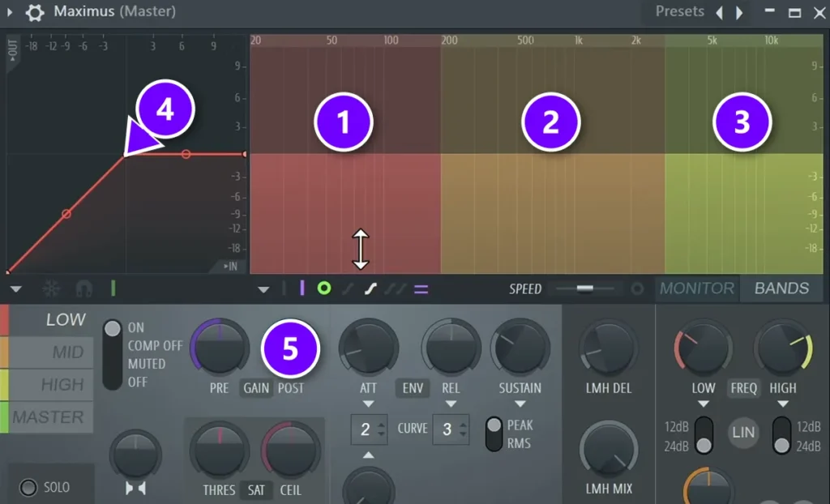Click the LOW frequency knob
The image size is (830, 504).
(703, 348)
